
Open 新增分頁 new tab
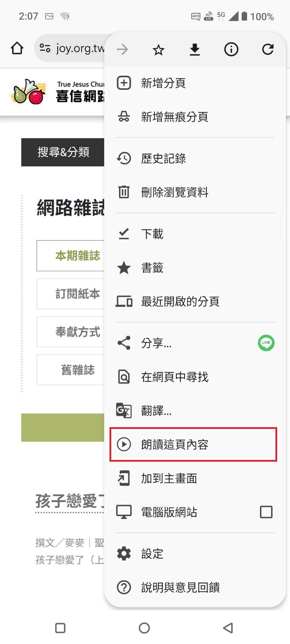pyautogui.click(x=163, y=83)
